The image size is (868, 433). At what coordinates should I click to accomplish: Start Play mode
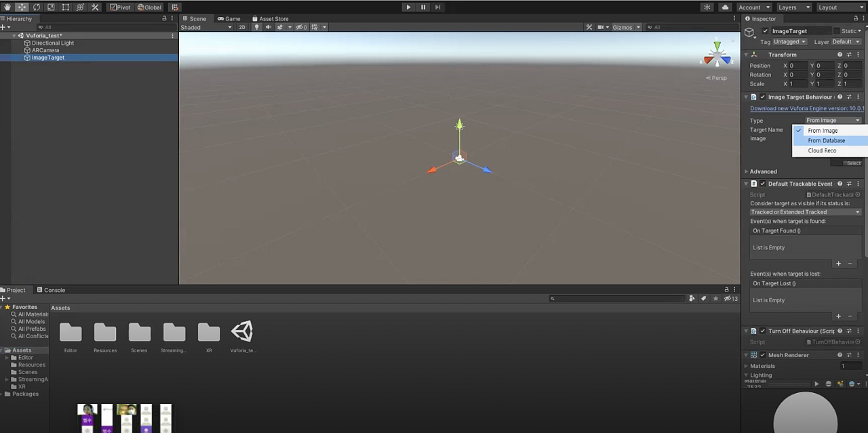(x=408, y=7)
